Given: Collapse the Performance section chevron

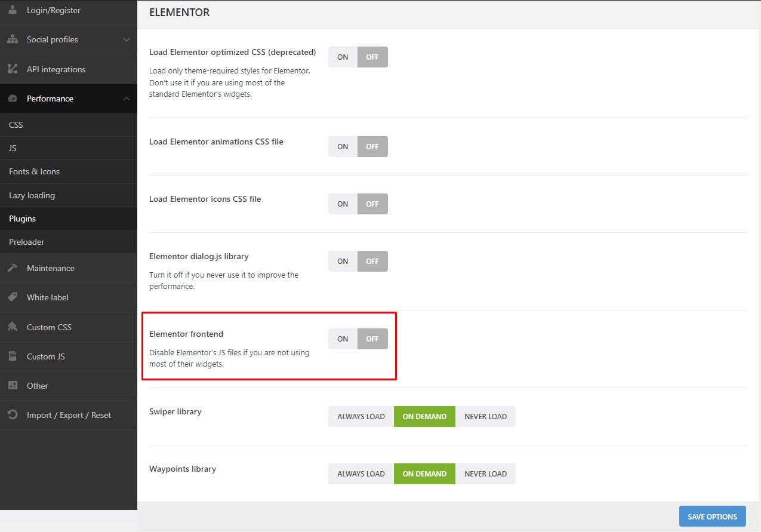Looking at the screenshot, I should click(126, 99).
